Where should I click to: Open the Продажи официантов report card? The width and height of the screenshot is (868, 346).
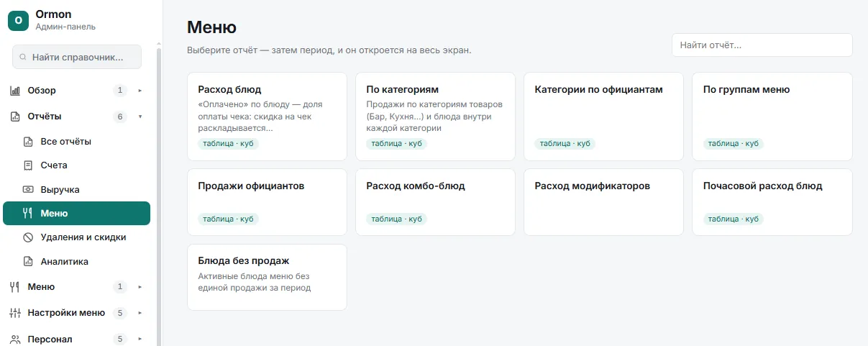[x=267, y=202]
